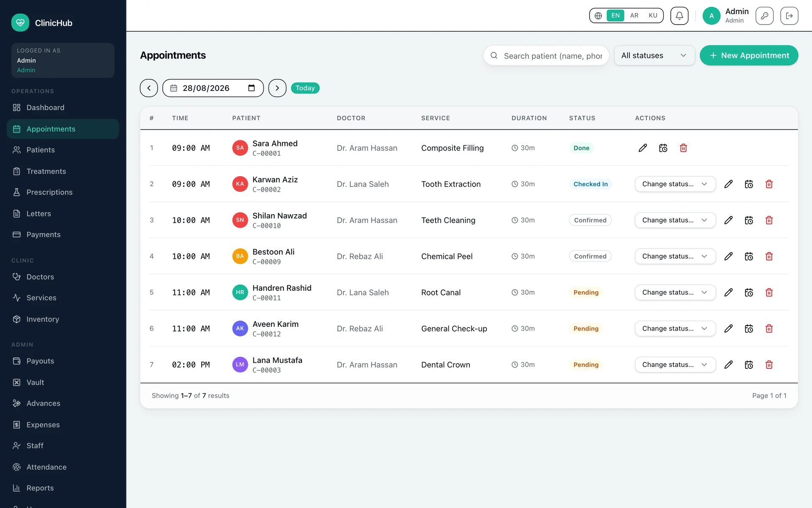This screenshot has width=812, height=508.
Task: Delete Karwan Aziz's appointment
Action: click(769, 184)
